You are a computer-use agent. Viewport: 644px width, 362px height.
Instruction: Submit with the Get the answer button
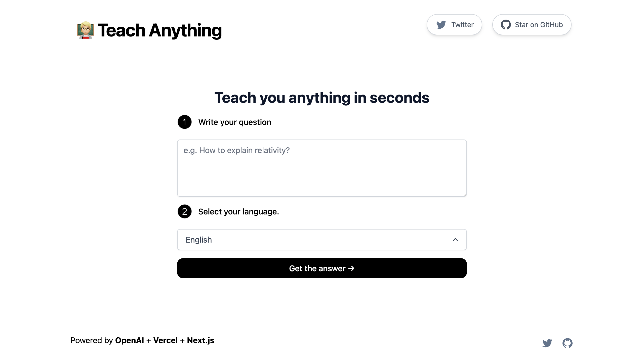point(322,268)
